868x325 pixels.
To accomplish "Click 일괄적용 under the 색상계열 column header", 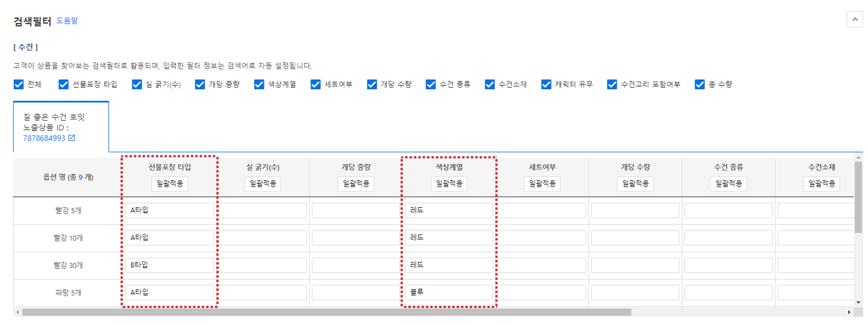I will 449,184.
